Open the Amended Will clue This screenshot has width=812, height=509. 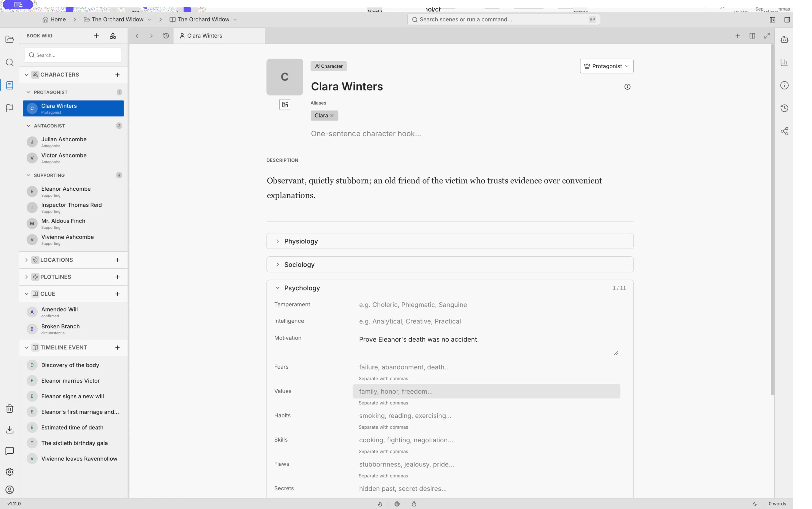click(x=73, y=312)
